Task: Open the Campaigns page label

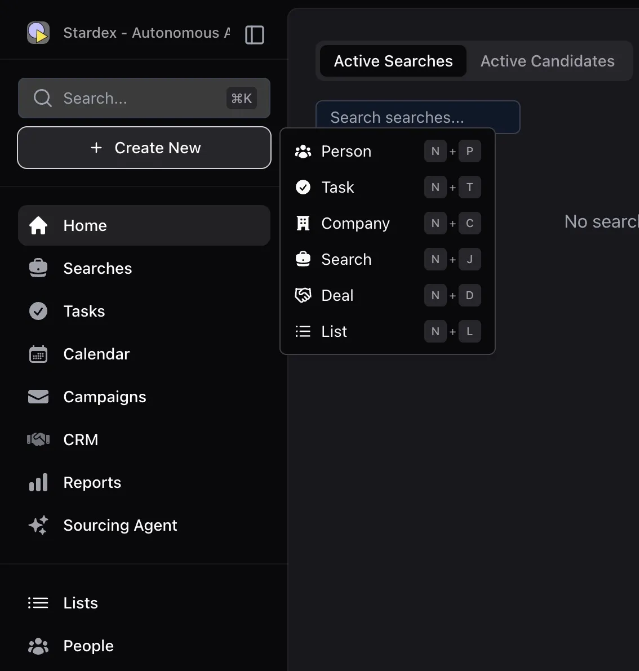Action: 105,397
